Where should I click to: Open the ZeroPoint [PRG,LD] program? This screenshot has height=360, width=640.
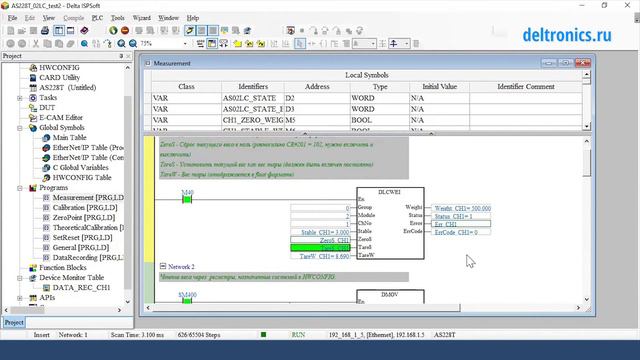coord(84,218)
